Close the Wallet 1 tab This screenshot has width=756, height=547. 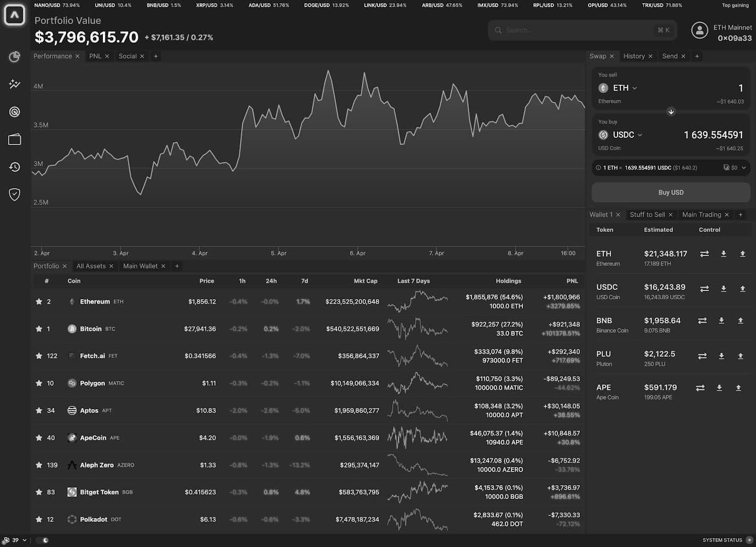point(618,214)
